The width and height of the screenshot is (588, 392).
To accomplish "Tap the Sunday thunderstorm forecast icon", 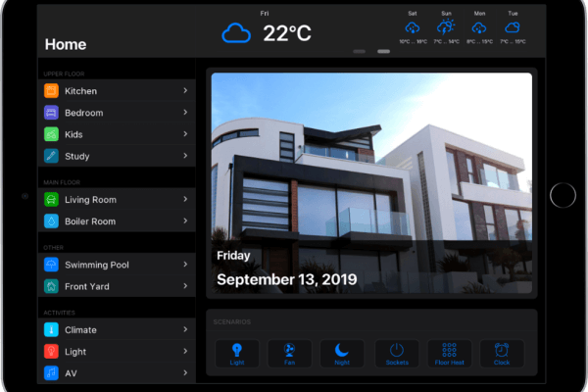I will (x=446, y=27).
